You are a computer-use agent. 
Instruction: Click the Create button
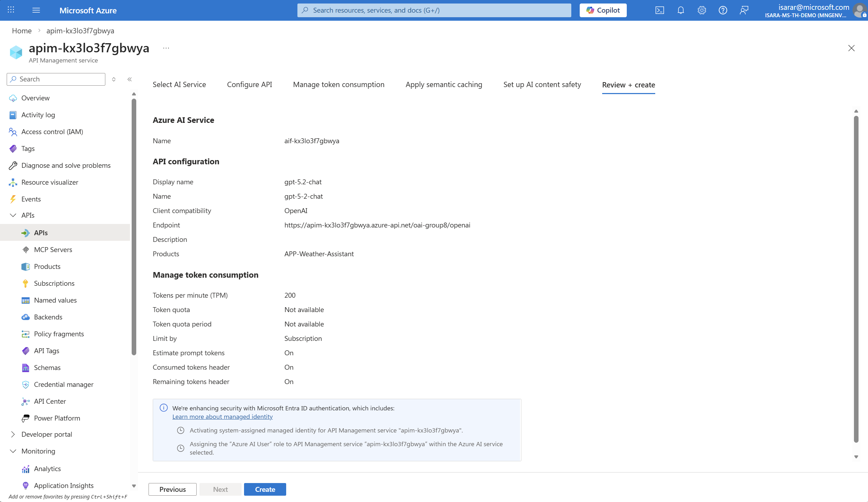(x=265, y=489)
